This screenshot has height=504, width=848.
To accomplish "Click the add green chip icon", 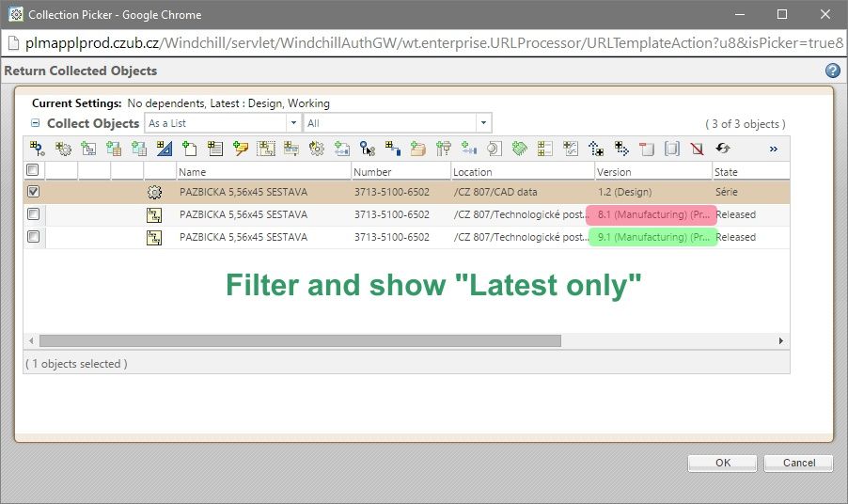I will tap(519, 149).
